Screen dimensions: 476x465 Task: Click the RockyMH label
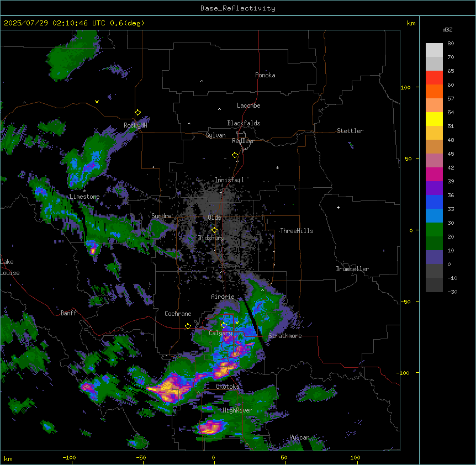coord(135,125)
